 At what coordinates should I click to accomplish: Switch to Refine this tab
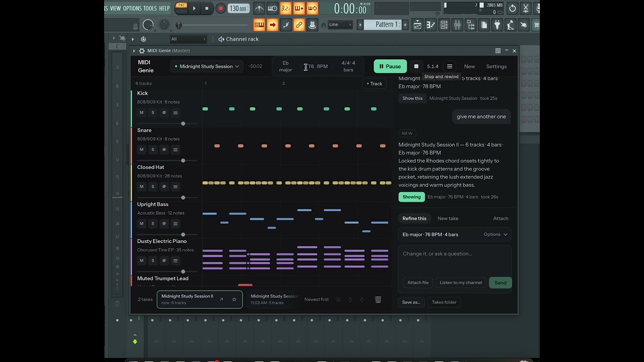(x=415, y=219)
